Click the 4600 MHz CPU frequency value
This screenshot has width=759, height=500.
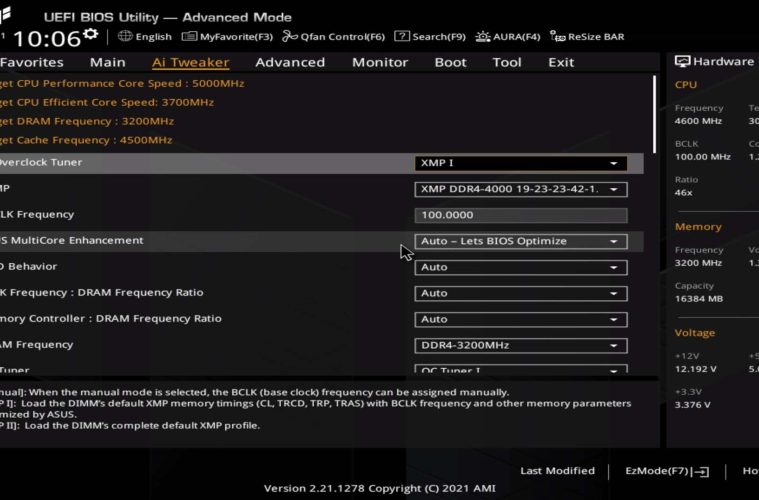(698, 121)
